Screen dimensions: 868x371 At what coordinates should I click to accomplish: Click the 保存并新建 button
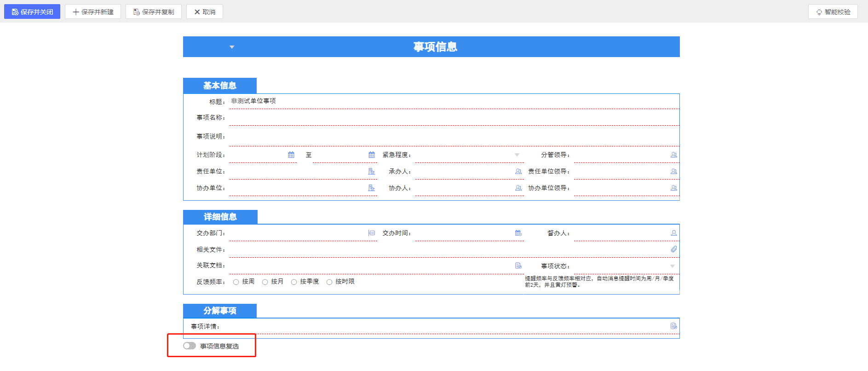tap(93, 12)
